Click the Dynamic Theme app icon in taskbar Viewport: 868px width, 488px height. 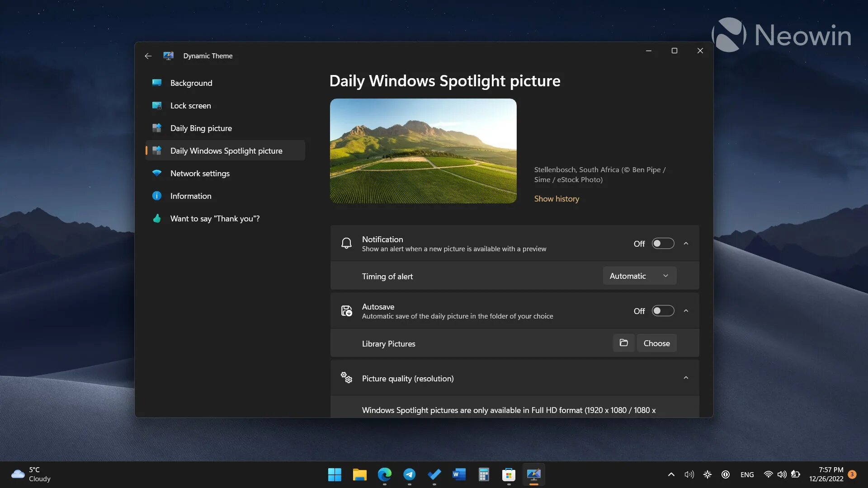point(533,474)
